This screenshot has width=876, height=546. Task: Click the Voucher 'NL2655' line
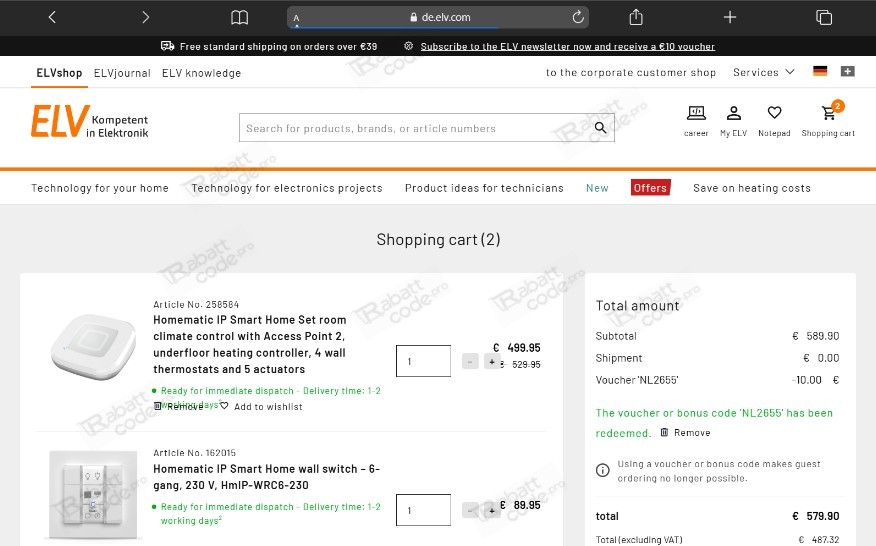[717, 380]
